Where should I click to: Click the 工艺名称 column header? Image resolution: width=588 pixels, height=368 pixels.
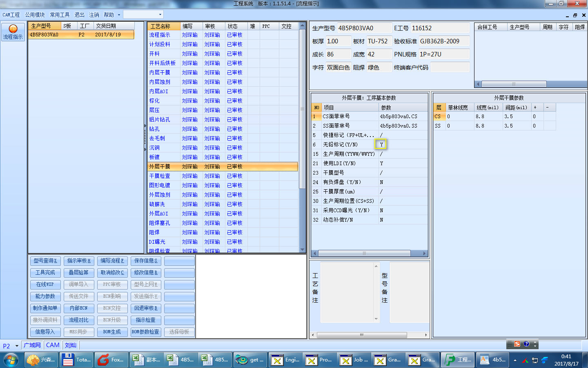pos(164,26)
